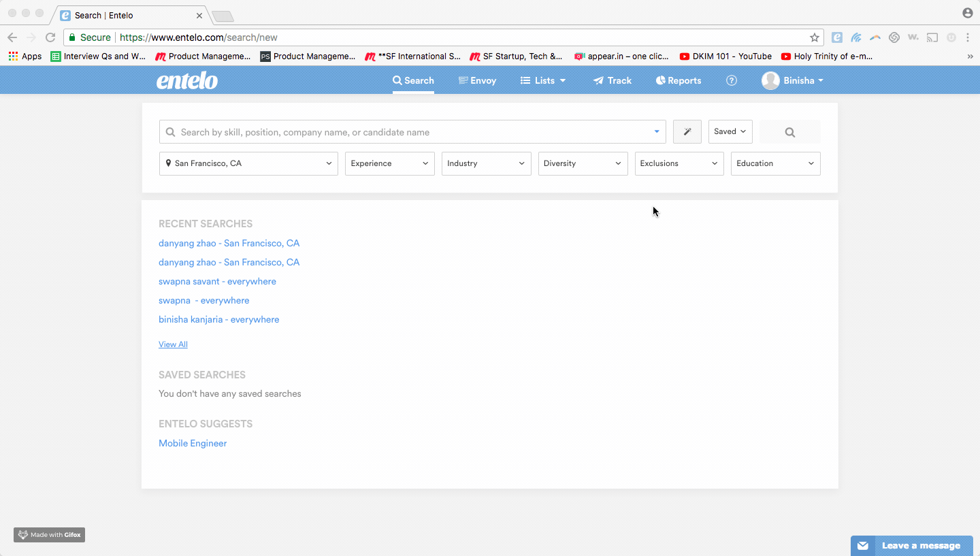Click the cast extension icon in toolbar
Screen dimensions: 980x556
pyautogui.click(x=932, y=37)
